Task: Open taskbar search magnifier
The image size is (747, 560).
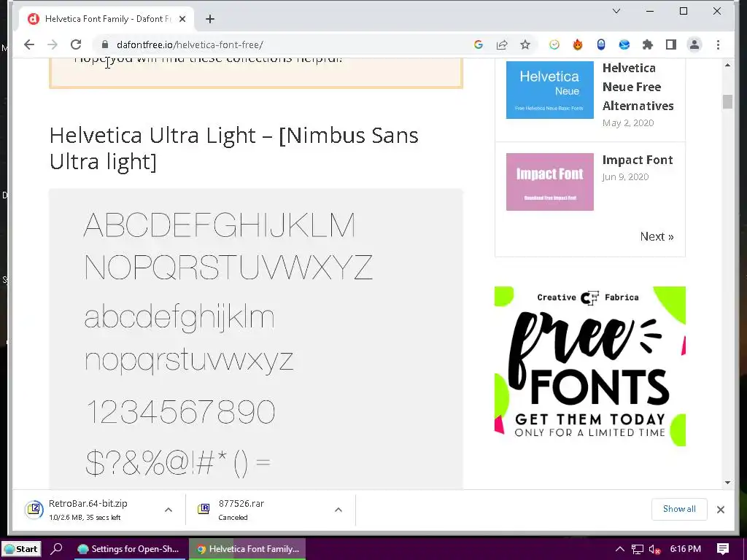Action: [x=56, y=549]
